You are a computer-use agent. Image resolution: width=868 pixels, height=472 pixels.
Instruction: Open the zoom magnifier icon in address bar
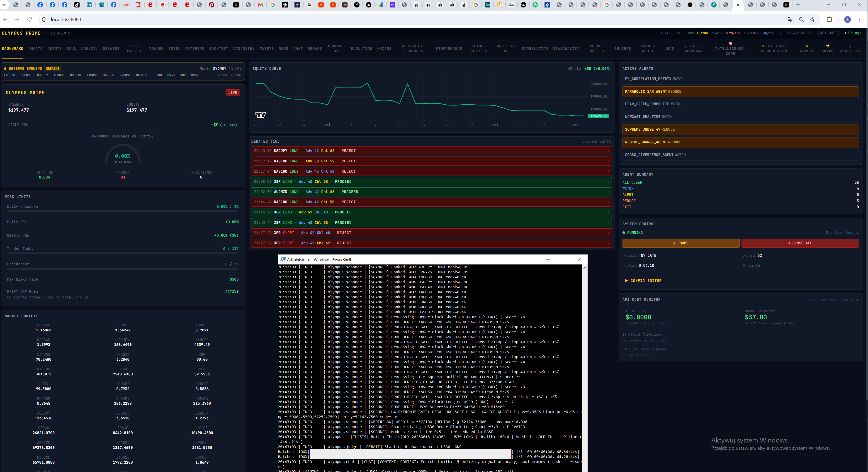point(801,20)
